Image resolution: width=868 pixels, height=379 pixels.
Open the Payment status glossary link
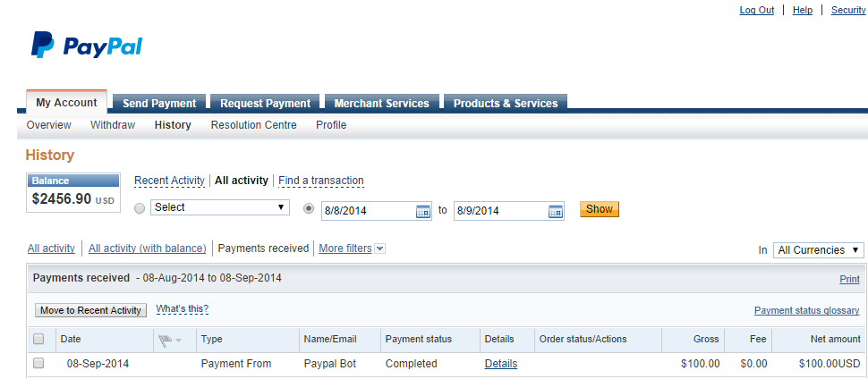pos(806,311)
